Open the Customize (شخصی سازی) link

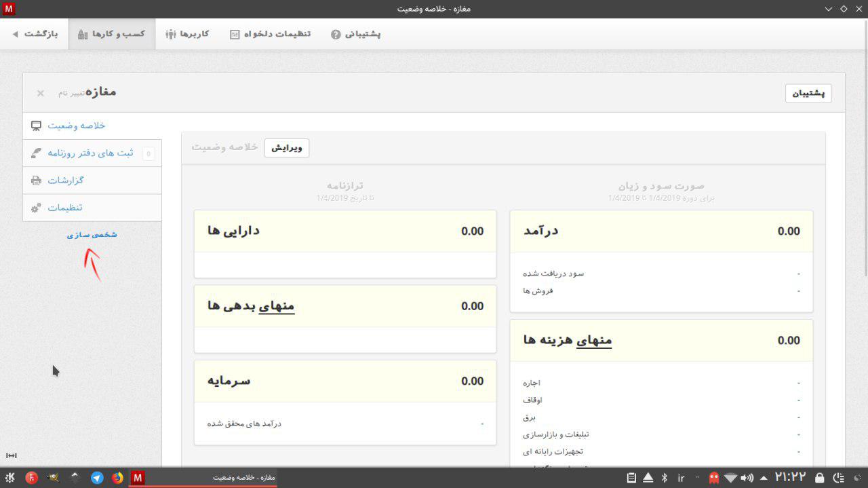coord(92,235)
